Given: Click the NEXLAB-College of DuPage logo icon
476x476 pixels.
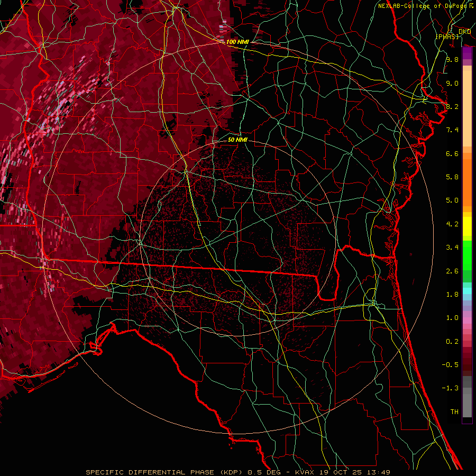Looking at the screenshot, I should pos(470,6).
